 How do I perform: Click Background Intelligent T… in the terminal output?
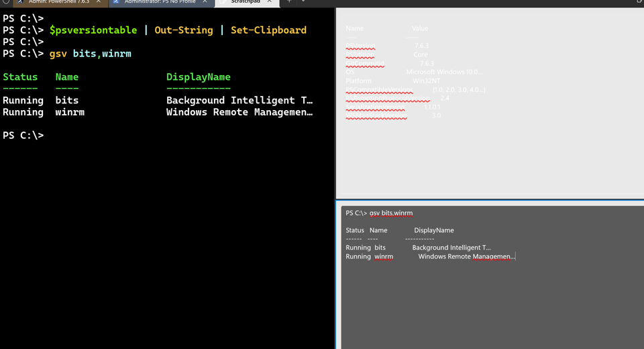point(239,101)
